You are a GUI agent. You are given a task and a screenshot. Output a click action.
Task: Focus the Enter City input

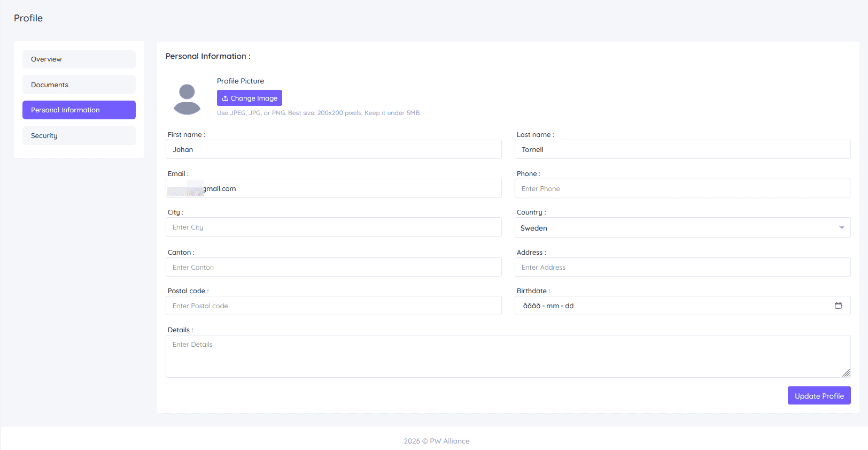point(334,227)
